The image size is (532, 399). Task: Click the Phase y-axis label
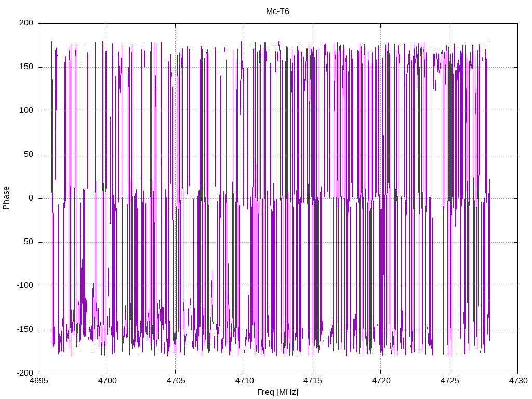click(6, 198)
